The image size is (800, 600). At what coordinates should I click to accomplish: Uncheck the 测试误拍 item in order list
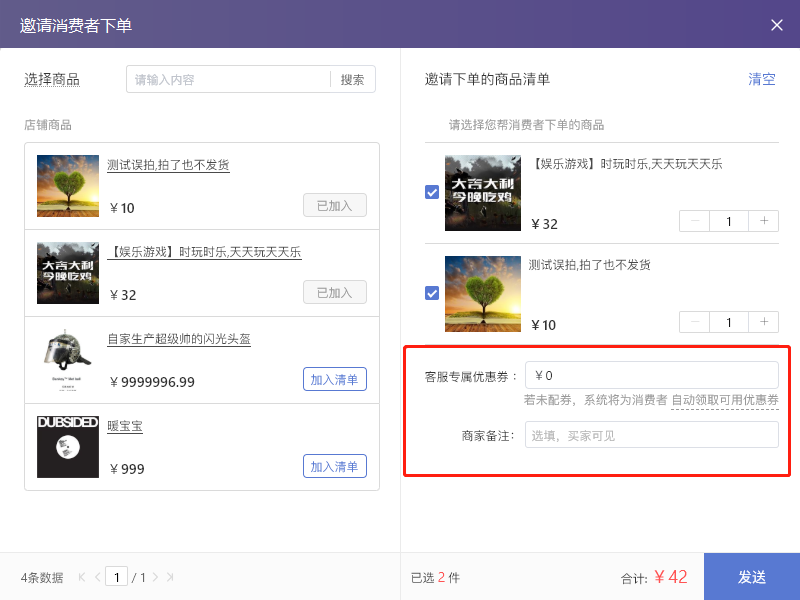coord(432,293)
